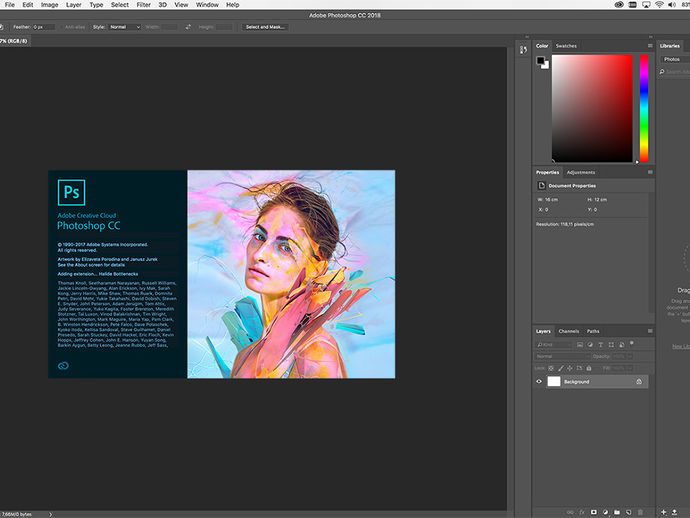The height and width of the screenshot is (518, 690).
Task: Click the Resolution value text
Action: [x=565, y=224]
